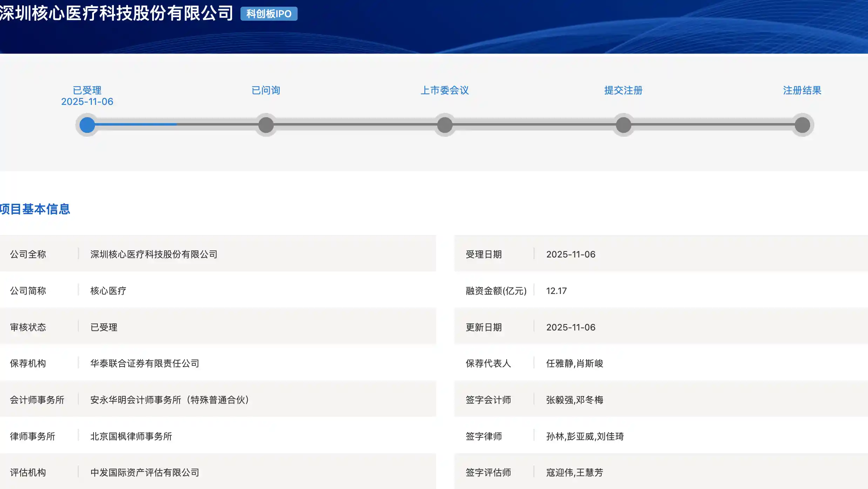Viewport: 868px width, 489px height.
Task: Click the 核心医疗 company short name
Action: (107, 290)
